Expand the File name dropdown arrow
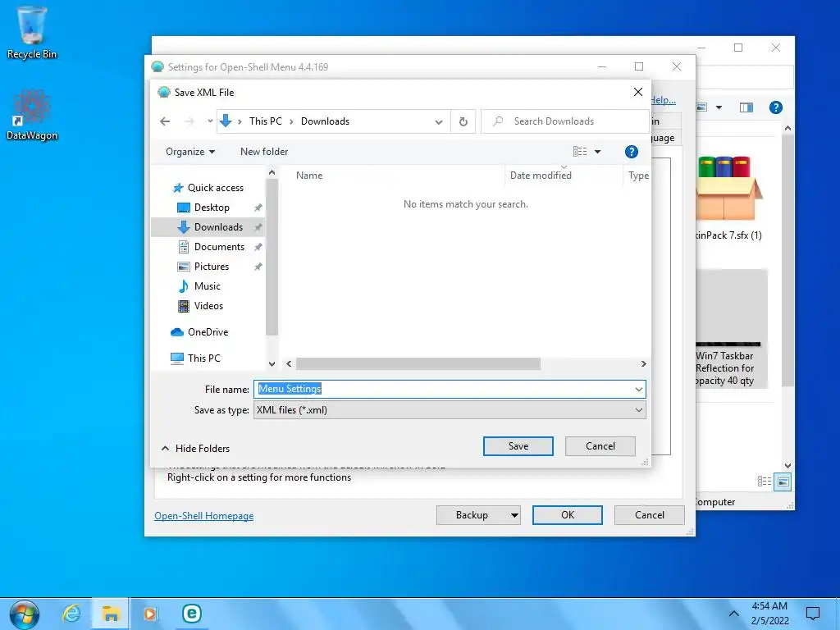The width and height of the screenshot is (840, 630). click(638, 390)
